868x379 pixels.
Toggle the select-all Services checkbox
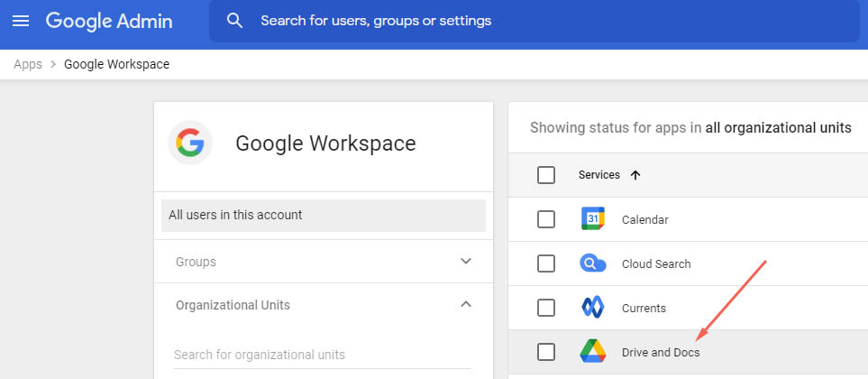click(x=546, y=175)
